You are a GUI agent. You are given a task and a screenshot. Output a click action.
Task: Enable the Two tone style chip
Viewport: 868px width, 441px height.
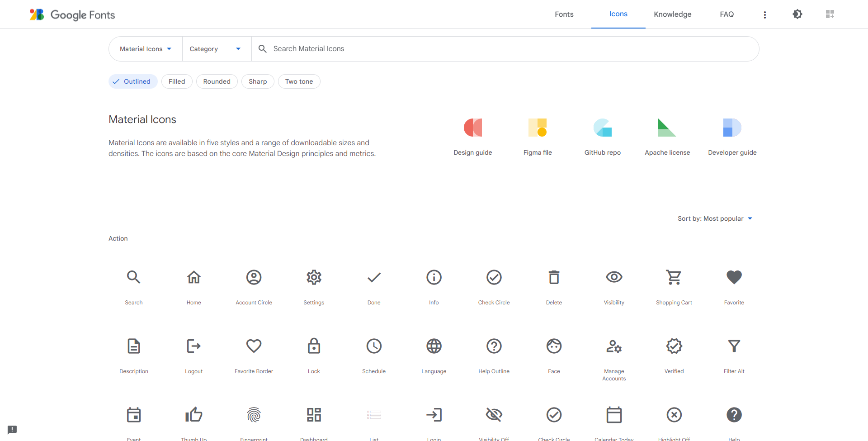pos(299,81)
